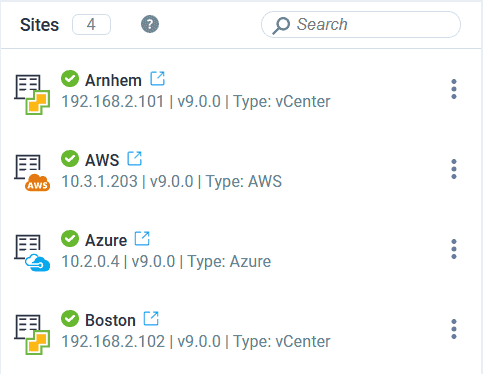
Task: Click the Sites count badge
Action: pos(91,25)
